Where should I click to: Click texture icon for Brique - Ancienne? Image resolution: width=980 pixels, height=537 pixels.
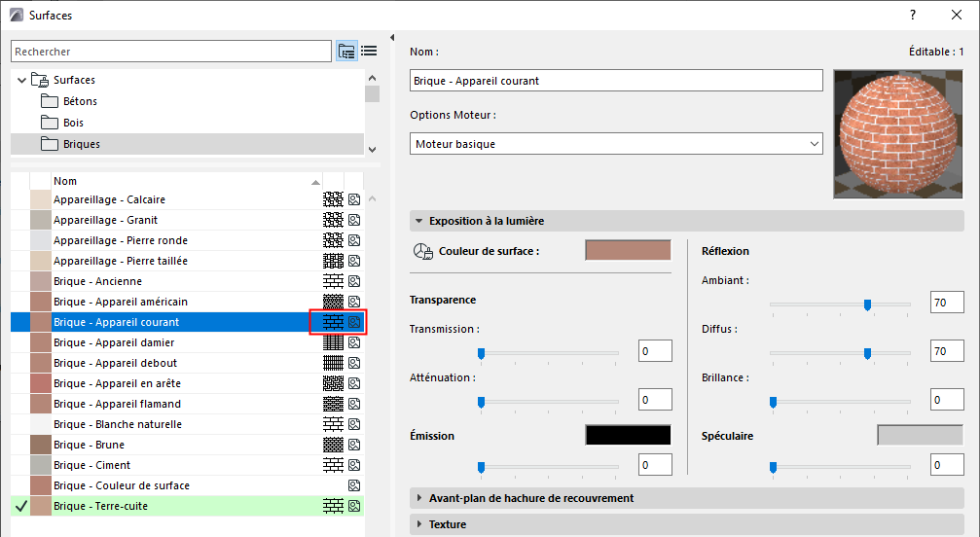pos(354,281)
